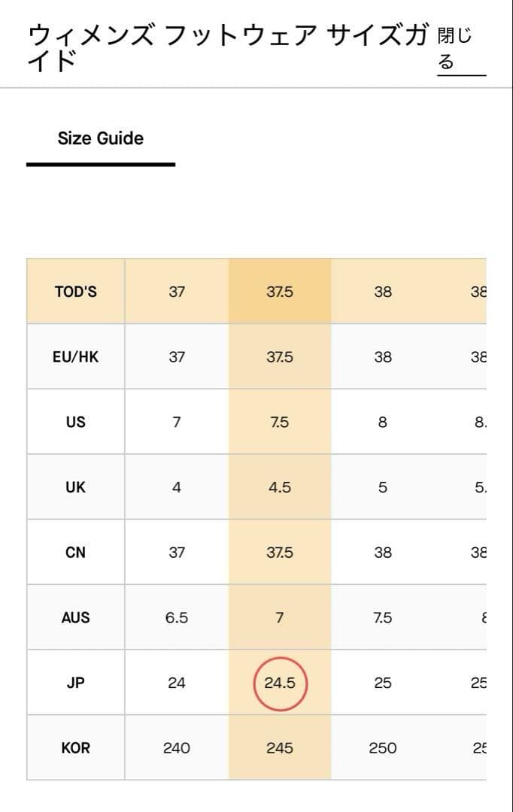
Task: Click the ウィメンズ フットウェア サイズガイド heading
Action: [x=226, y=47]
